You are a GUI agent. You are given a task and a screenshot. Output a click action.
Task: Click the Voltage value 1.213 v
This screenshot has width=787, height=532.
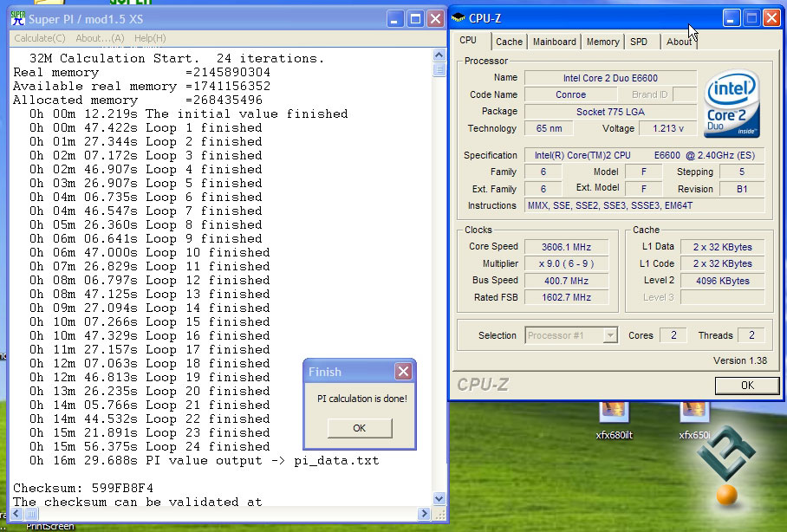(x=668, y=128)
